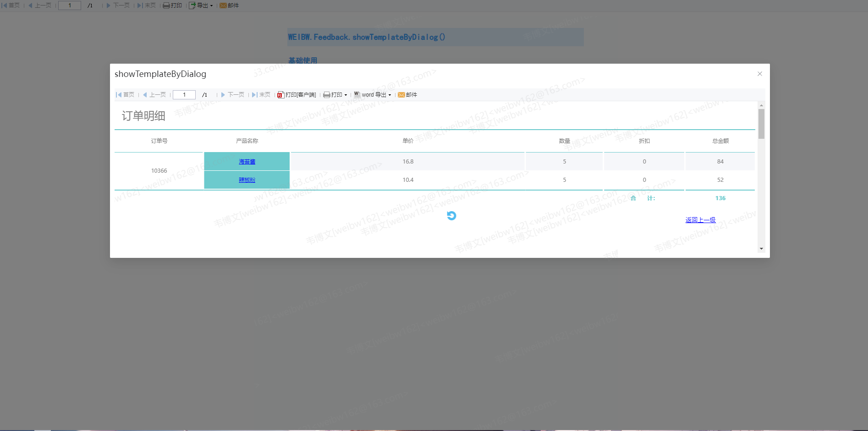Click 下一页 next page in dialog toolbar
The image size is (868, 431).
pos(233,95)
